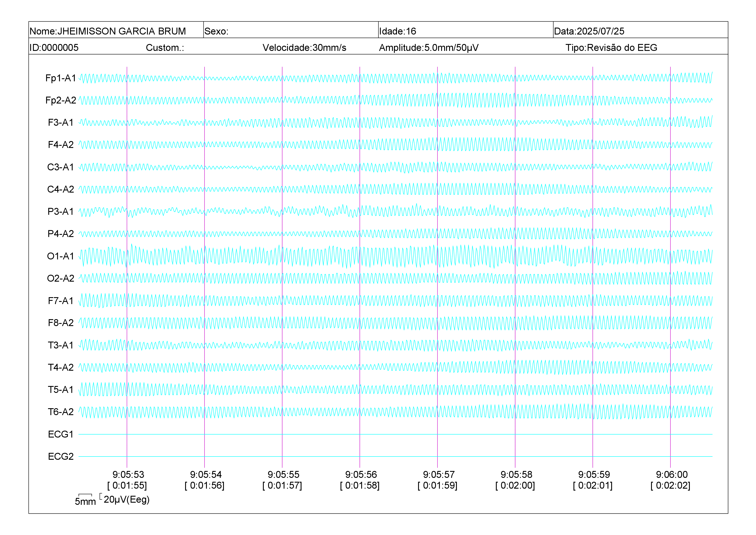756x535 pixels.
Task: Click the Custom.: label
Action: click(165, 48)
